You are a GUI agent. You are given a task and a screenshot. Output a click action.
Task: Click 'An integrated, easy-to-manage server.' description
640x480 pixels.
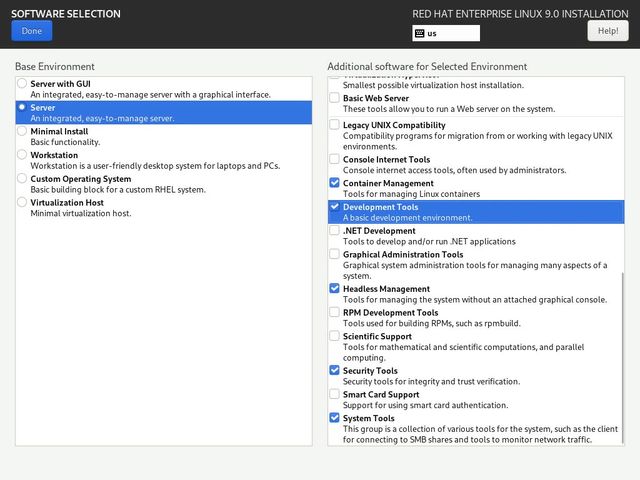(102, 118)
